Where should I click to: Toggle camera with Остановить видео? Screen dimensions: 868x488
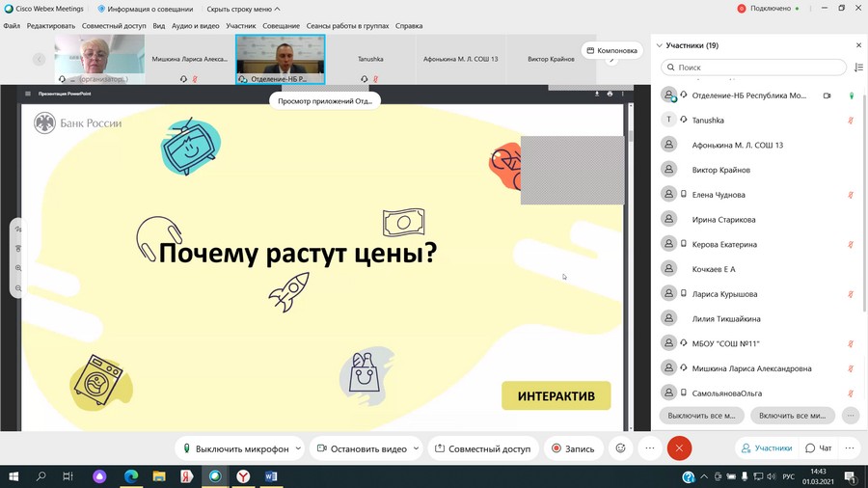click(361, 448)
